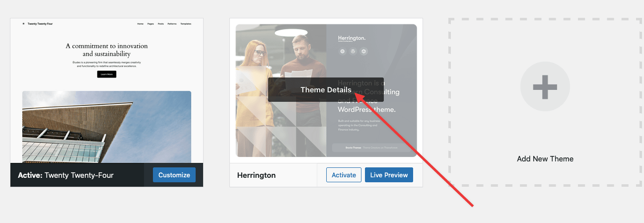The height and width of the screenshot is (223, 644).
Task: Click the building photo in Twenty Twenty-Four preview
Action: point(107,127)
